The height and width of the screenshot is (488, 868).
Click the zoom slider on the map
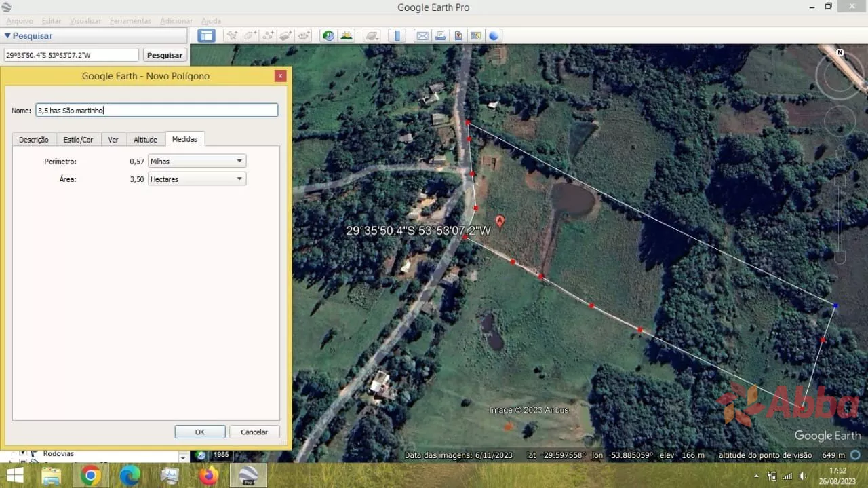[840, 217]
